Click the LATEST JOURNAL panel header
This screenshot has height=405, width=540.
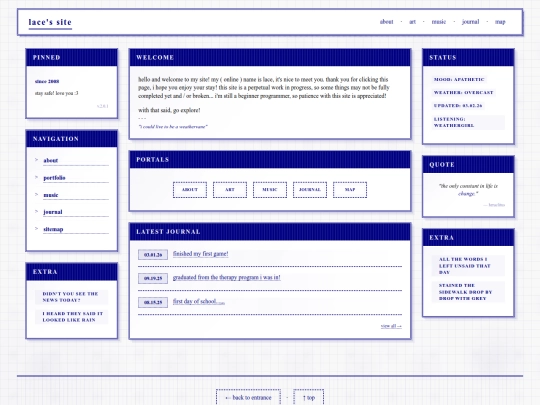tap(270, 232)
